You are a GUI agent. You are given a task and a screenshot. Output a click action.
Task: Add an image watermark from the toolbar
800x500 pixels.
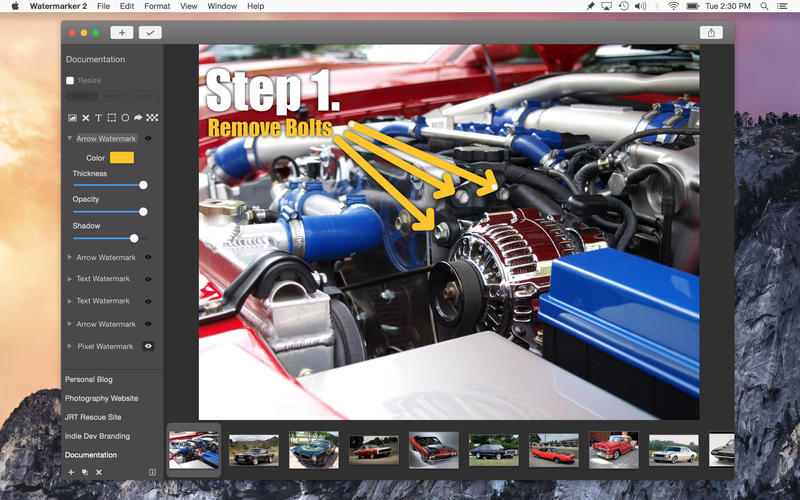(x=72, y=118)
